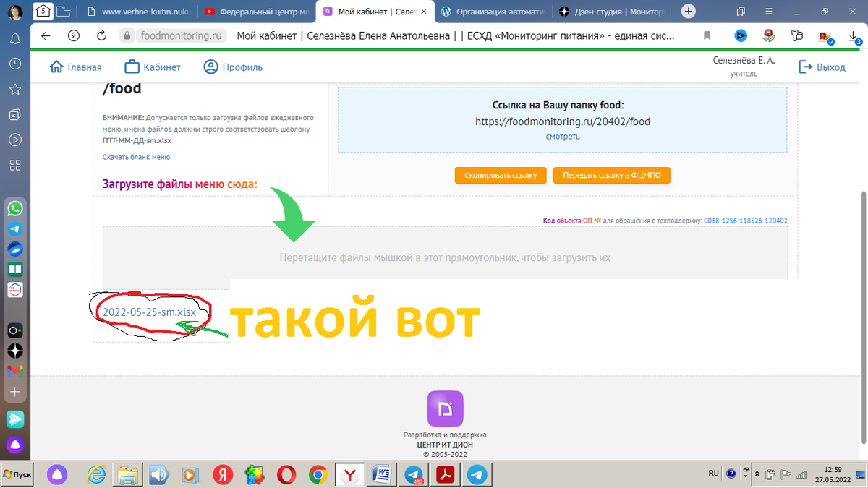Click the file drop zone rectangle

coord(445,257)
